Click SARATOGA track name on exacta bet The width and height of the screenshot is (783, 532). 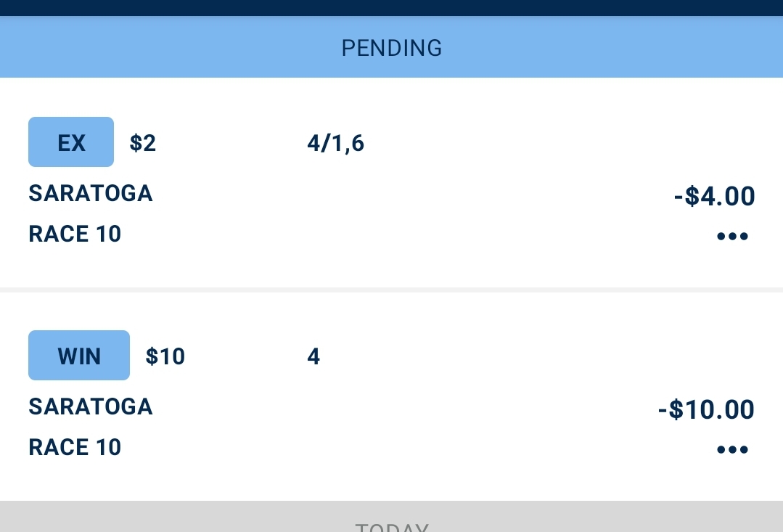pyautogui.click(x=91, y=193)
